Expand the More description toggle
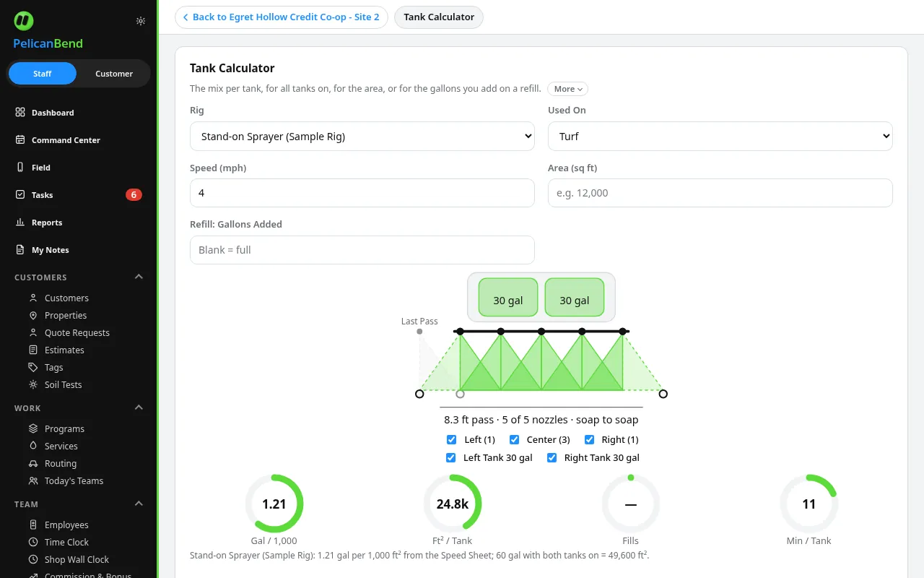The image size is (924, 578). (568, 89)
